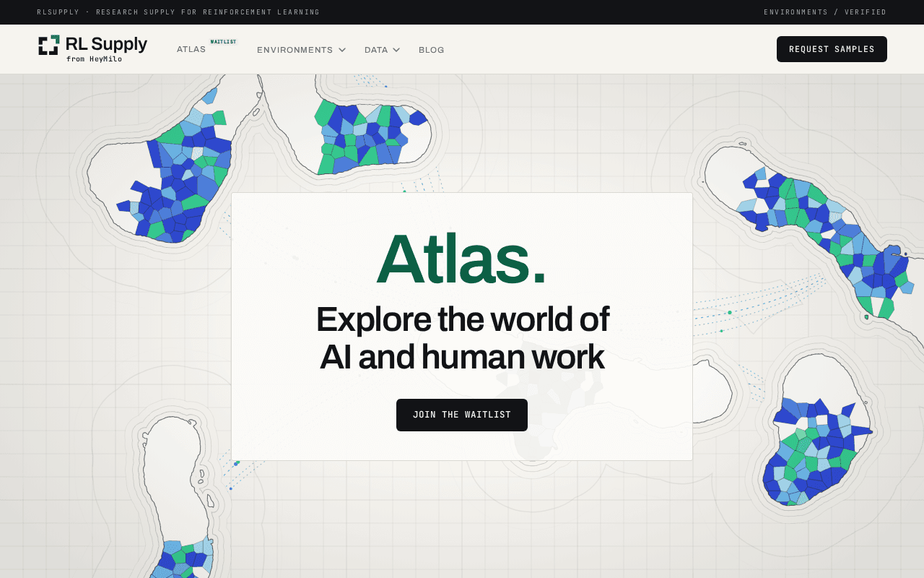Expand the Data dropdown menu
The image size is (924, 578).
[382, 50]
